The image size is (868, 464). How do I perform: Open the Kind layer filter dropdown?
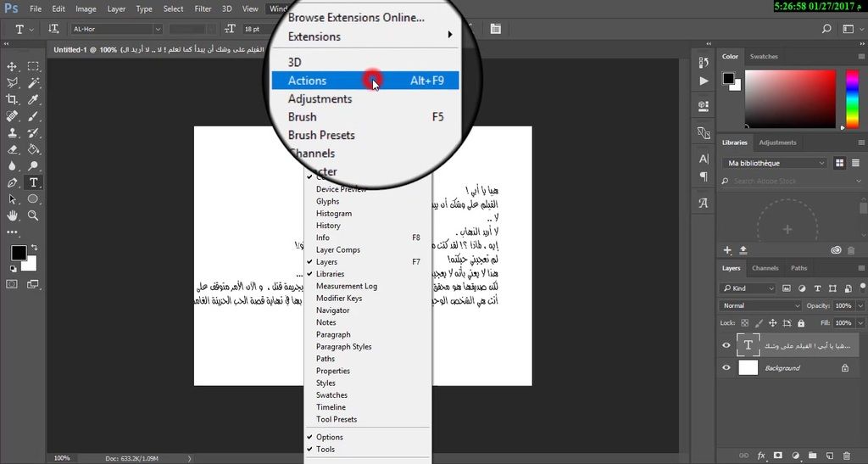748,288
